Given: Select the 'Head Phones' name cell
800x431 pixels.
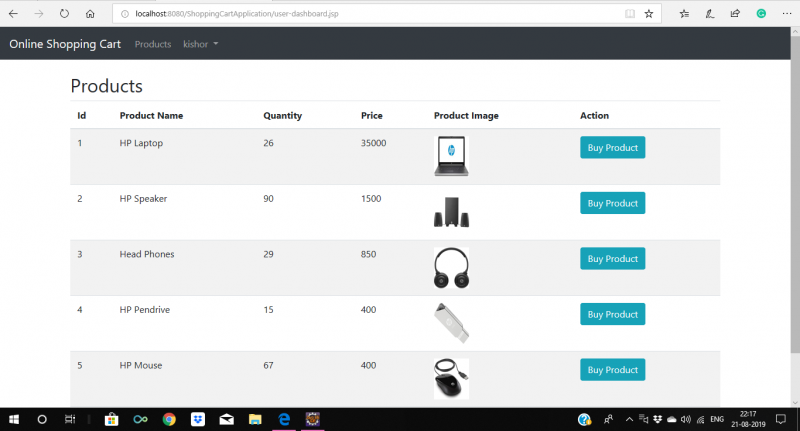Looking at the screenshot, I should pyautogui.click(x=147, y=254).
